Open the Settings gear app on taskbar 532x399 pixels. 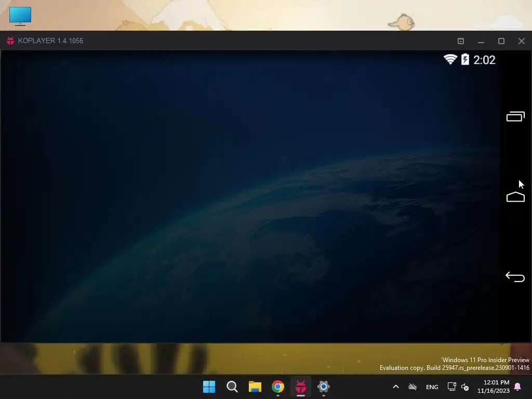coord(323,387)
